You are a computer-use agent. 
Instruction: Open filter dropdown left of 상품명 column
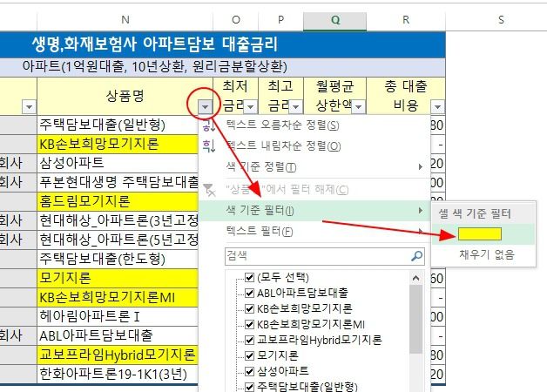pyautogui.click(x=29, y=107)
